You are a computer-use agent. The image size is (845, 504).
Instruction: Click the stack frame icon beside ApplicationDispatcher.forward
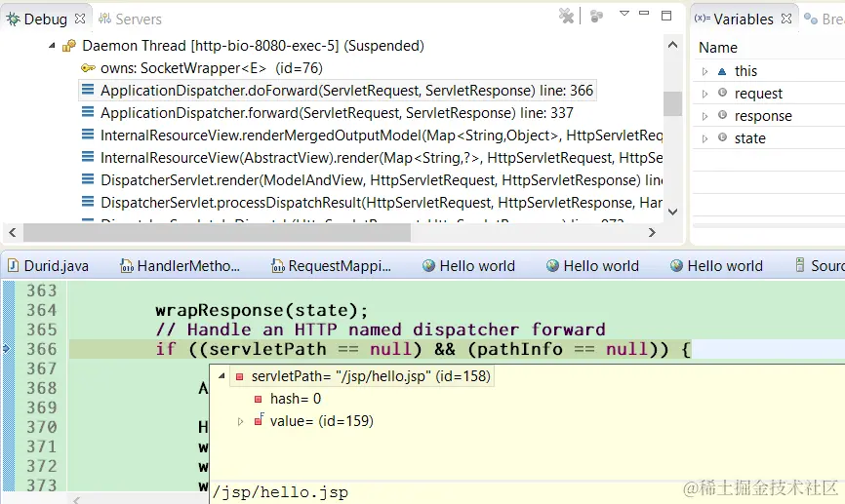click(87, 112)
